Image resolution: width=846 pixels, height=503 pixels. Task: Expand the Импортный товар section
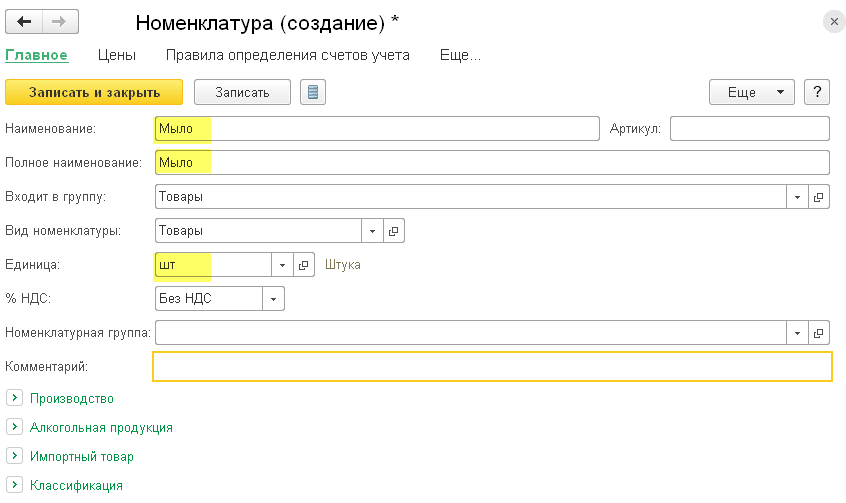(14, 456)
